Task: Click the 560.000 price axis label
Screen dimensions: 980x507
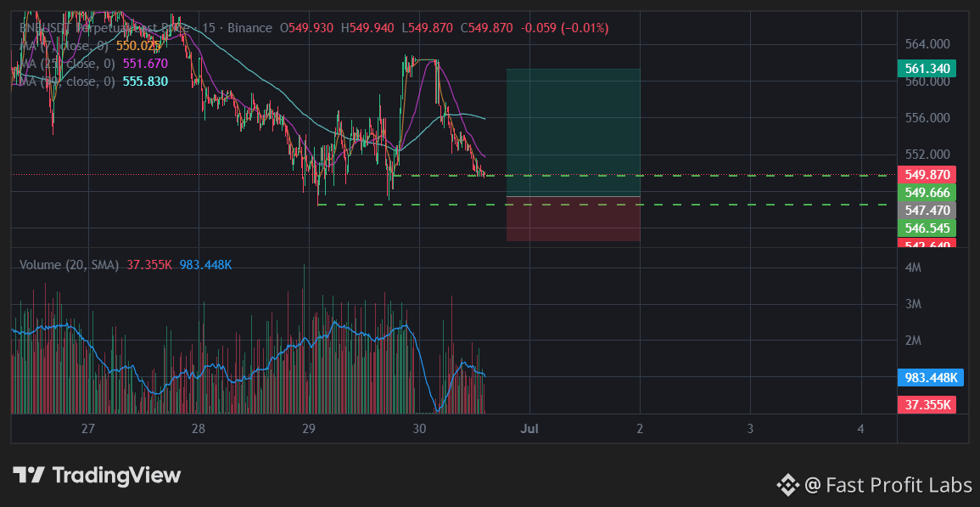Action: click(x=927, y=82)
